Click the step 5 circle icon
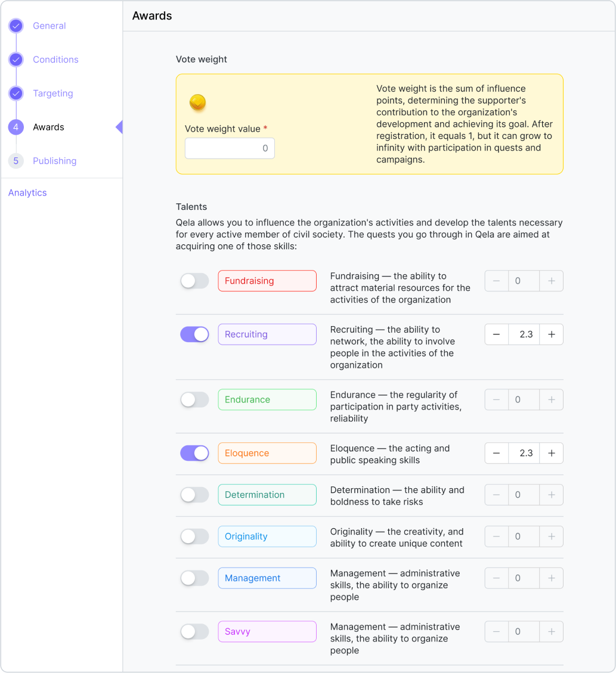The image size is (616, 673). click(16, 161)
